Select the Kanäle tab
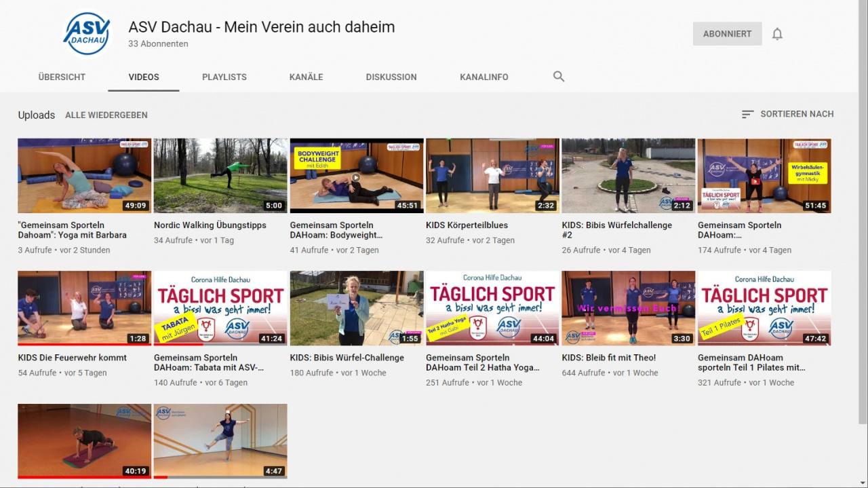 tap(306, 77)
